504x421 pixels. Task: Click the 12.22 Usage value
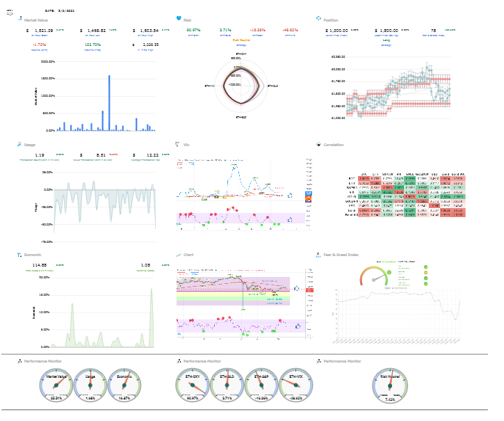(152, 154)
